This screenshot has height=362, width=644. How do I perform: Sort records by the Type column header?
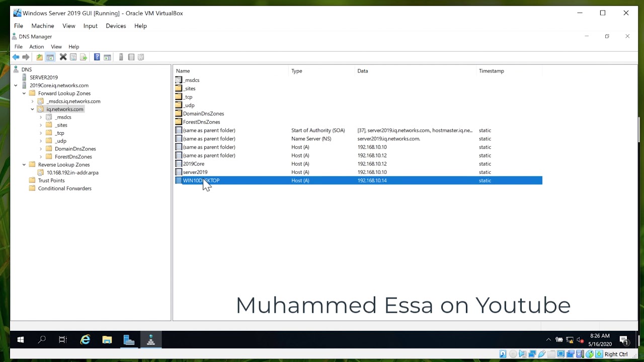pyautogui.click(x=322, y=71)
